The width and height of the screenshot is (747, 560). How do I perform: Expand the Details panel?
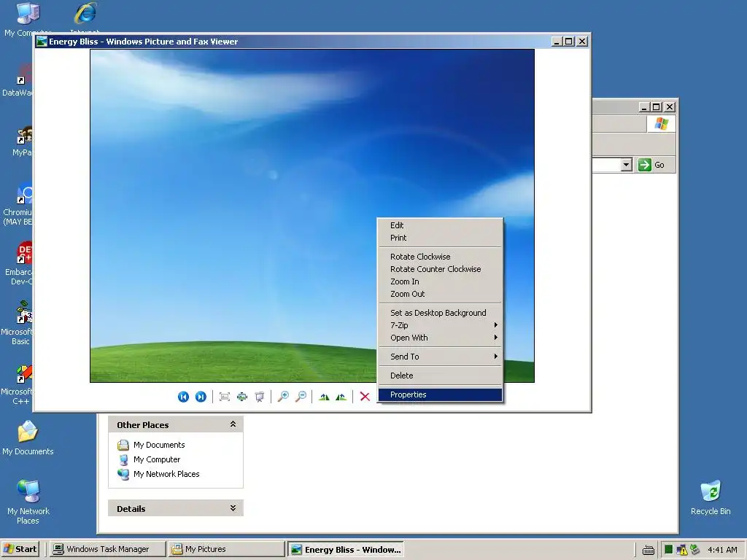pos(233,508)
